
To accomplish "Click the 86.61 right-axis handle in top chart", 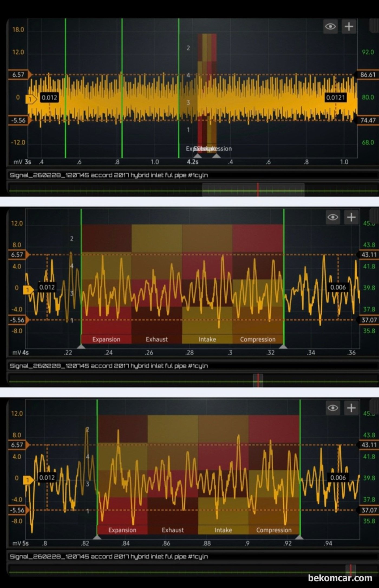I will tap(367, 75).
